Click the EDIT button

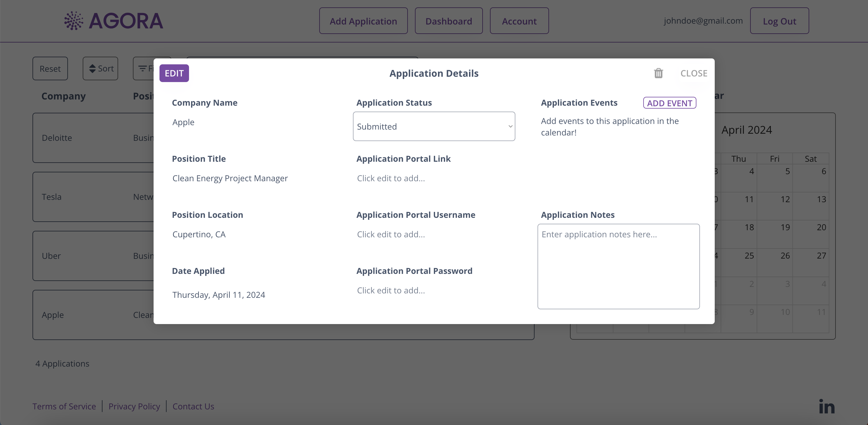coord(174,73)
